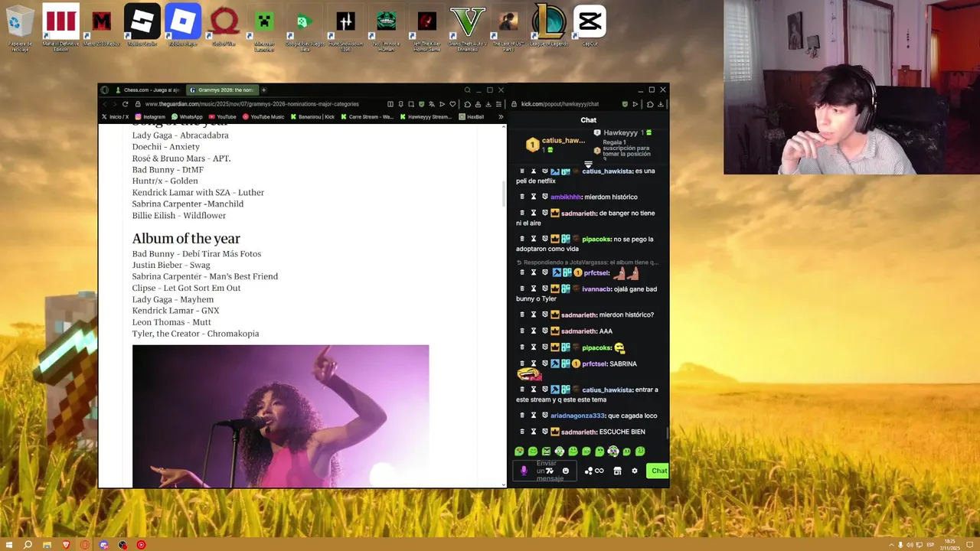
Task: Open a new browser tab with plus button
Action: 264,90
